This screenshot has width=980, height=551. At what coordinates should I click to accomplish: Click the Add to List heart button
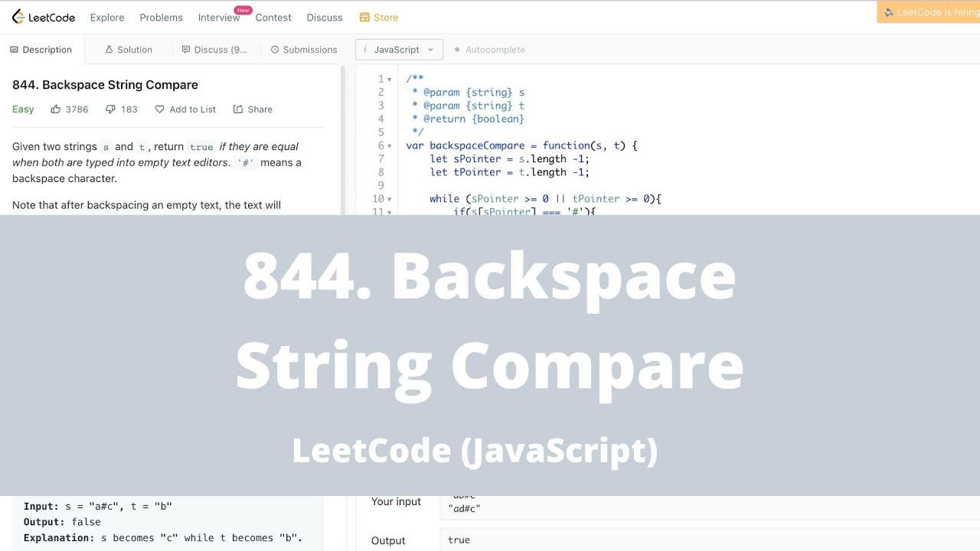tap(185, 109)
